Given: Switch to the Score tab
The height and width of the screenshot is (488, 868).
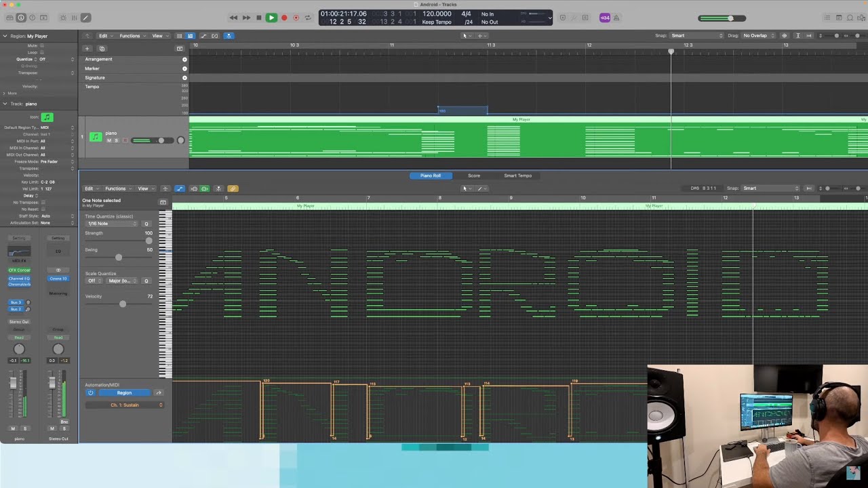Looking at the screenshot, I should (x=474, y=176).
